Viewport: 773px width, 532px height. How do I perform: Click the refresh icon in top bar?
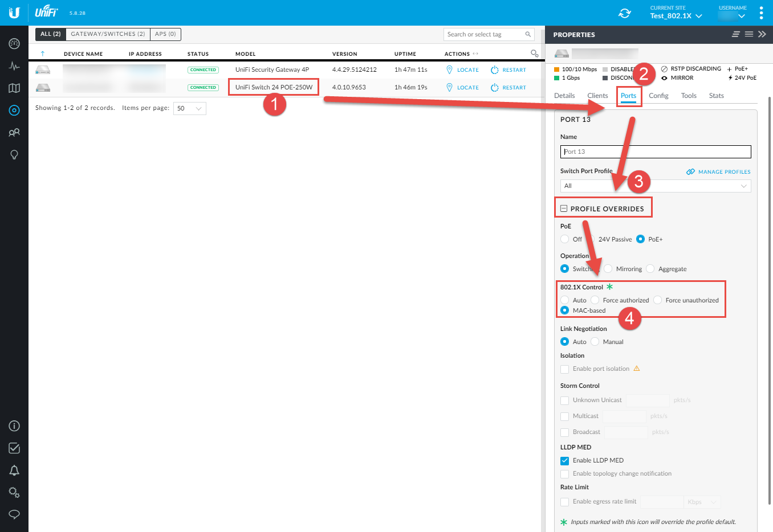coord(625,13)
